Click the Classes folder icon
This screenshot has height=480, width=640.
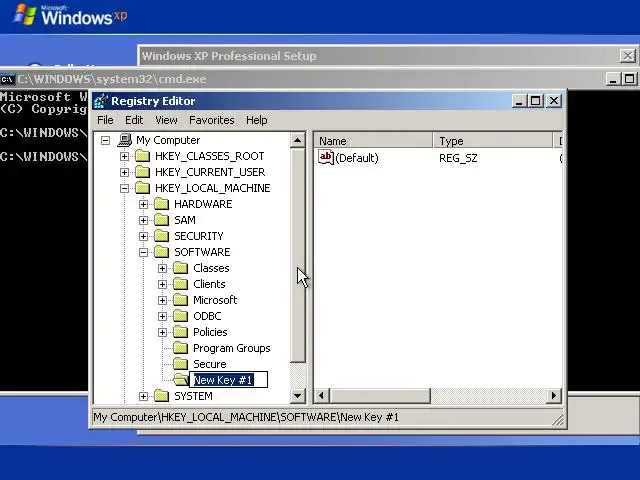tap(180, 268)
